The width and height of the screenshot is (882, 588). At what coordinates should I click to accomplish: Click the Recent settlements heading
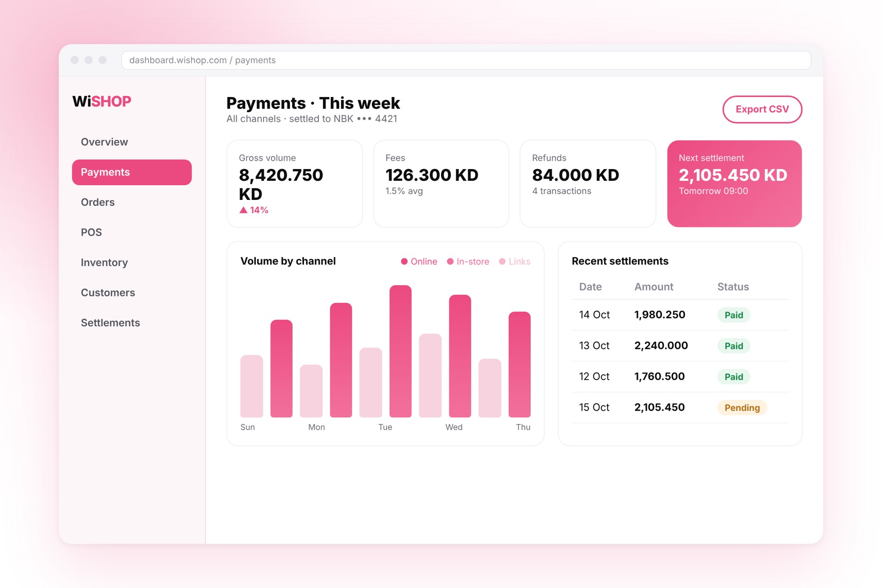[620, 261]
